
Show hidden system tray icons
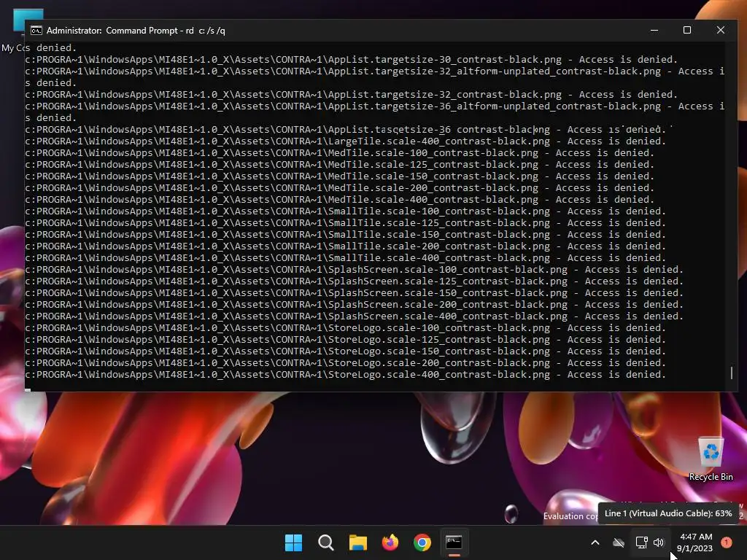coord(595,542)
